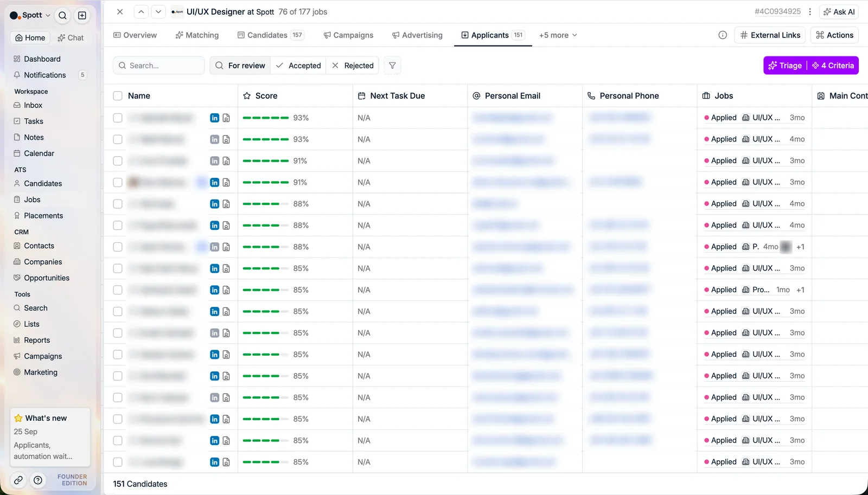The height and width of the screenshot is (495, 868).
Task: Filter applicants by Rejected
Action: point(353,66)
